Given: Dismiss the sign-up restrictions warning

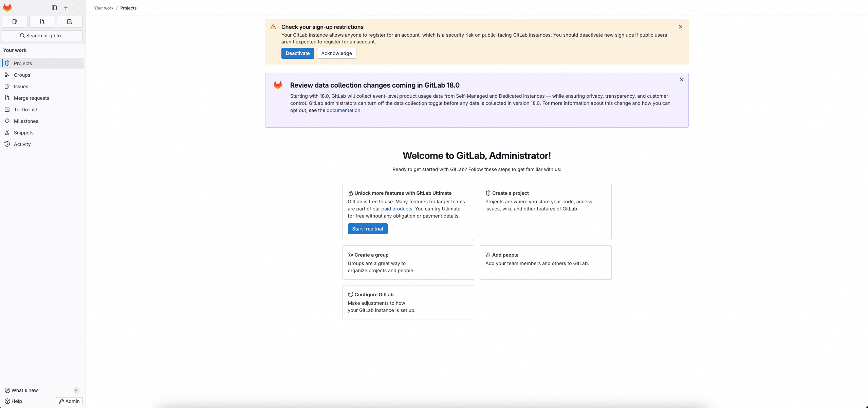Looking at the screenshot, I should click(x=680, y=27).
